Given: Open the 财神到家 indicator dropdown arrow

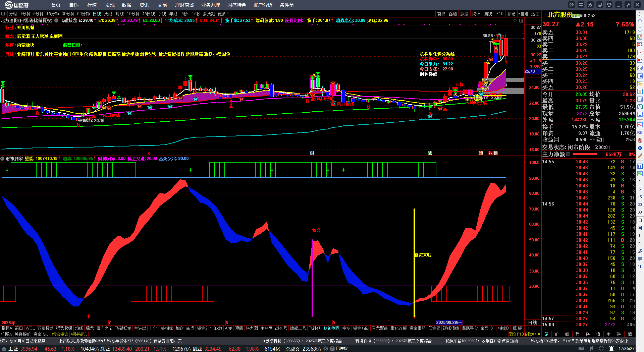Looking at the screenshot, I should [x=2, y=159].
